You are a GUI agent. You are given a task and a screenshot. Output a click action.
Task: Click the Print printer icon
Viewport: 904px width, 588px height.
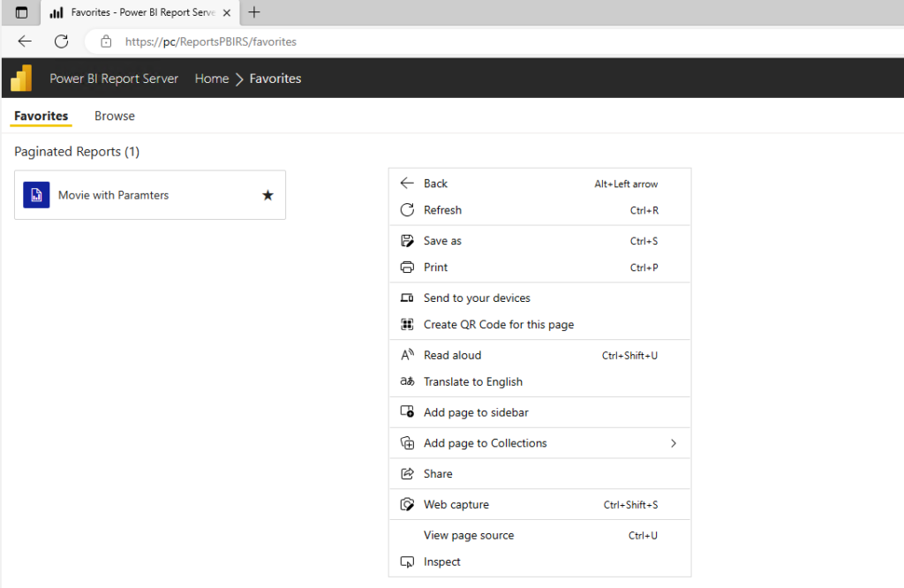(407, 268)
